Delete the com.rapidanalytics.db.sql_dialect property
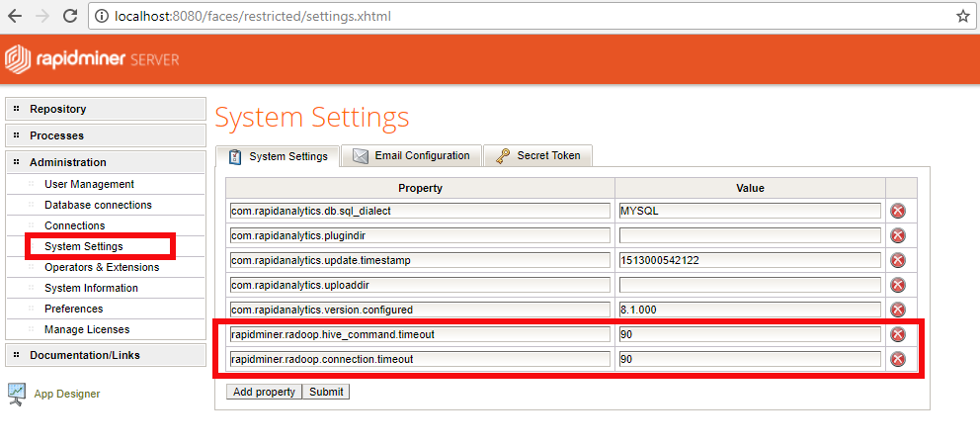 point(898,211)
